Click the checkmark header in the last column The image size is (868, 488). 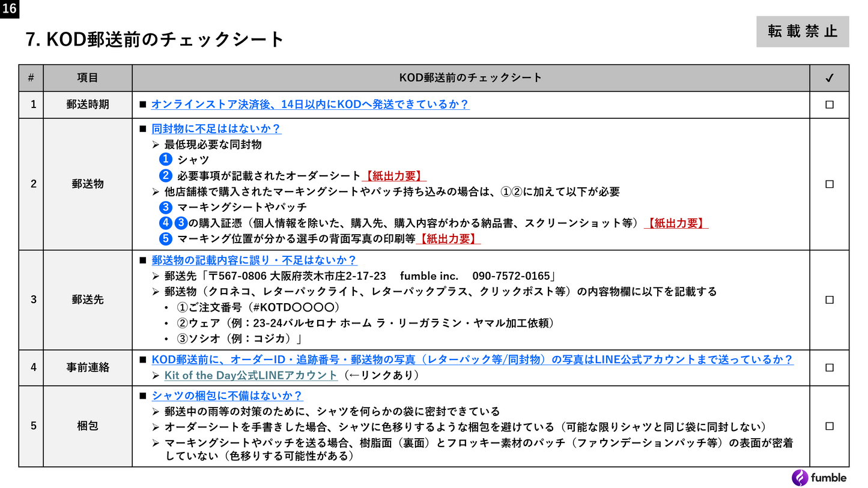tap(829, 78)
